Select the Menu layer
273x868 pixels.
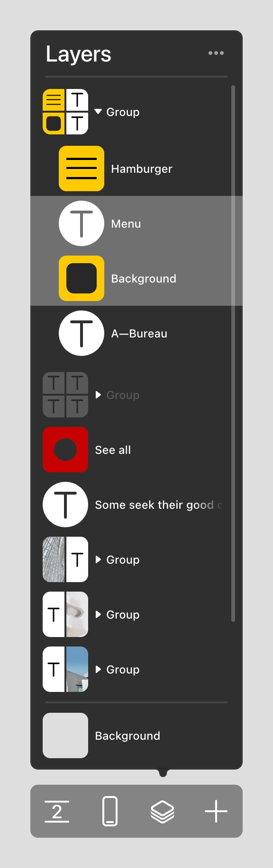click(x=125, y=223)
